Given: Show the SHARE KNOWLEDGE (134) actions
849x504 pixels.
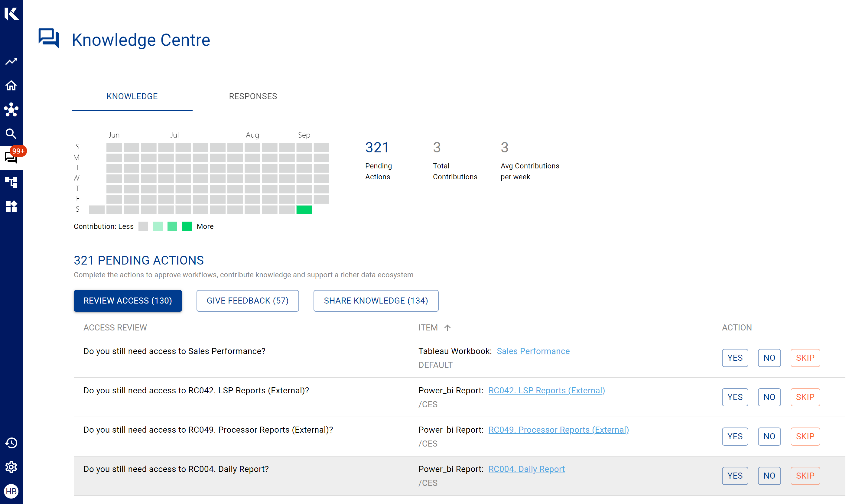Looking at the screenshot, I should 376,301.
